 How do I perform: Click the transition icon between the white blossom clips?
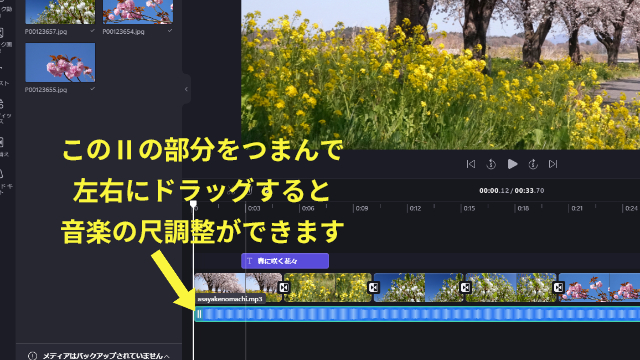pyautogui.click(x=465, y=287)
